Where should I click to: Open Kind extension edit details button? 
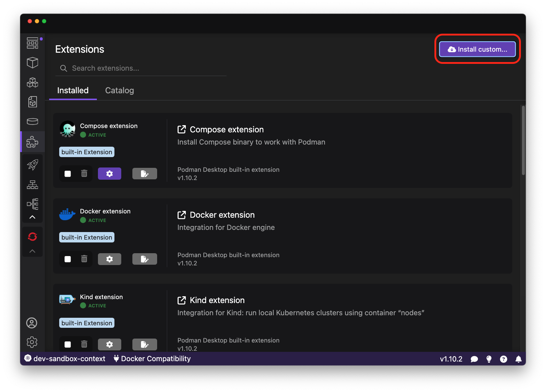coord(145,344)
